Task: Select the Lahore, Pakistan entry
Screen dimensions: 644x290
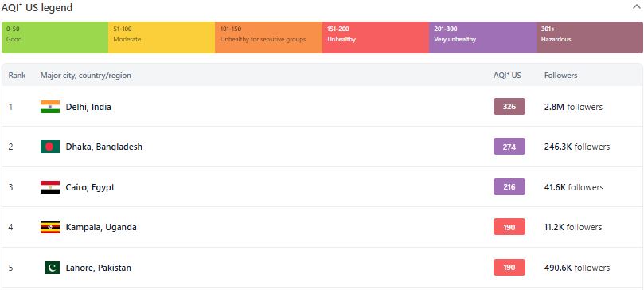Action: pos(99,268)
